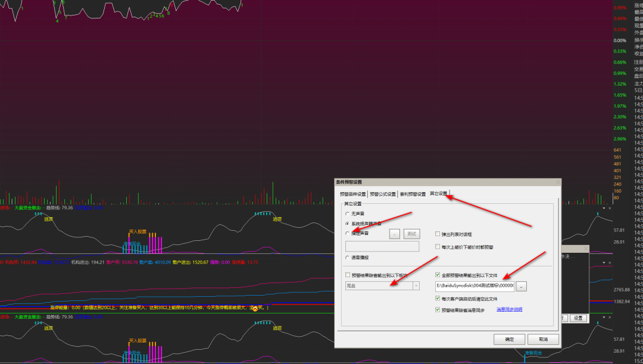Go to the 套利预警设置 tab
This screenshot has height=364, width=643.
point(413,194)
